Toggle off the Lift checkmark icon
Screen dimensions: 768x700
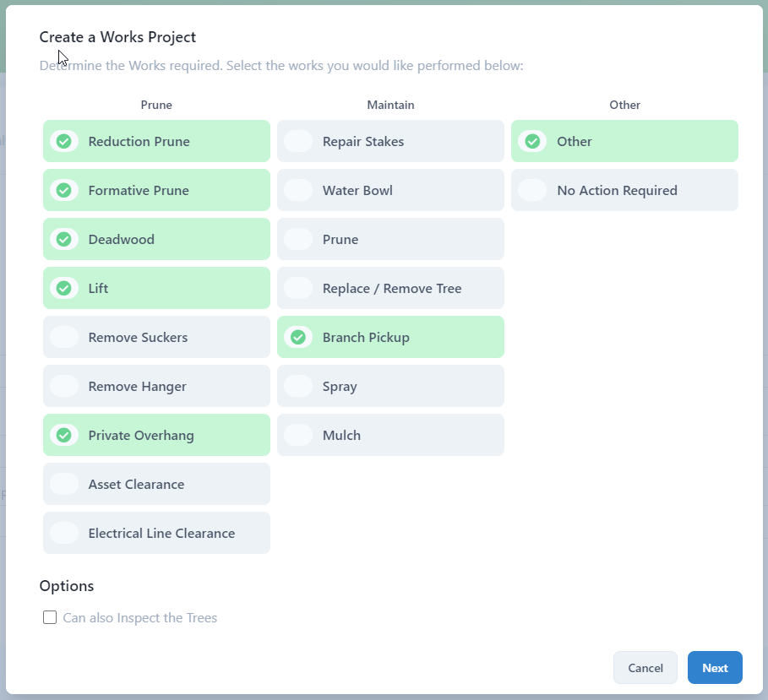point(63,288)
